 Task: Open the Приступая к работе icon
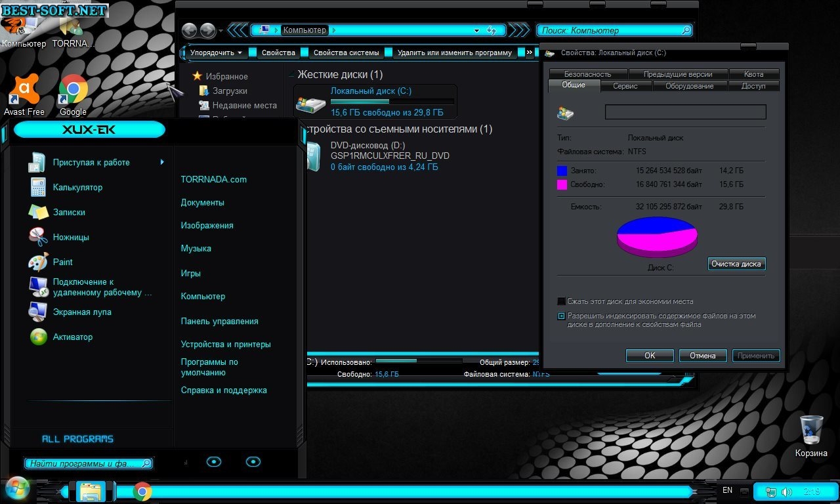[x=37, y=162]
